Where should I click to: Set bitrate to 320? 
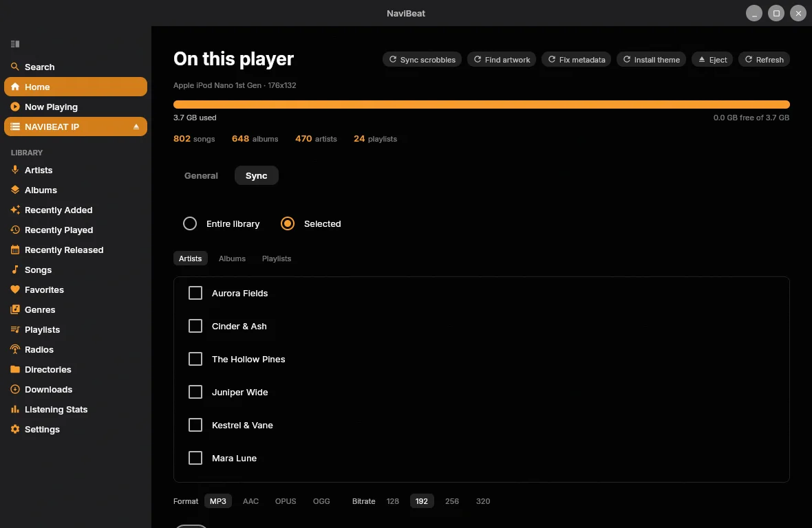point(482,501)
